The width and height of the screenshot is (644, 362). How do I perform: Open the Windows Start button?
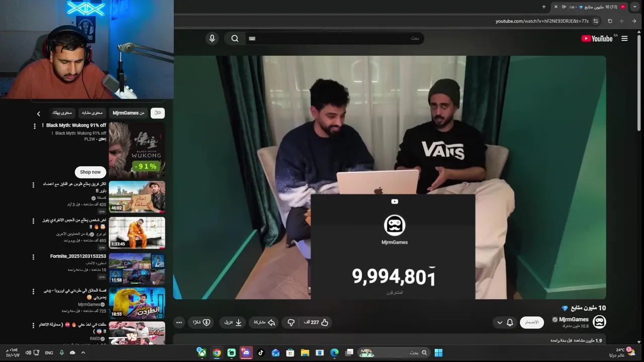click(x=438, y=353)
